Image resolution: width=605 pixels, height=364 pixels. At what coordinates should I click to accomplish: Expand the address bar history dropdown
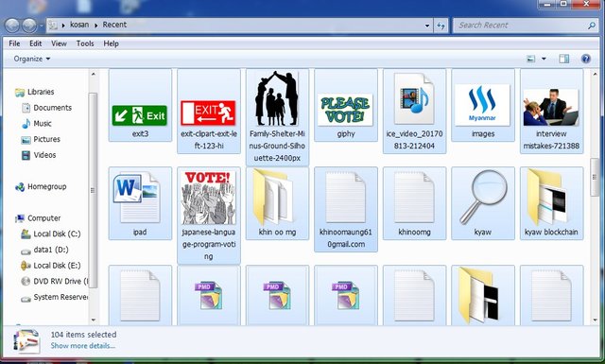(427, 26)
